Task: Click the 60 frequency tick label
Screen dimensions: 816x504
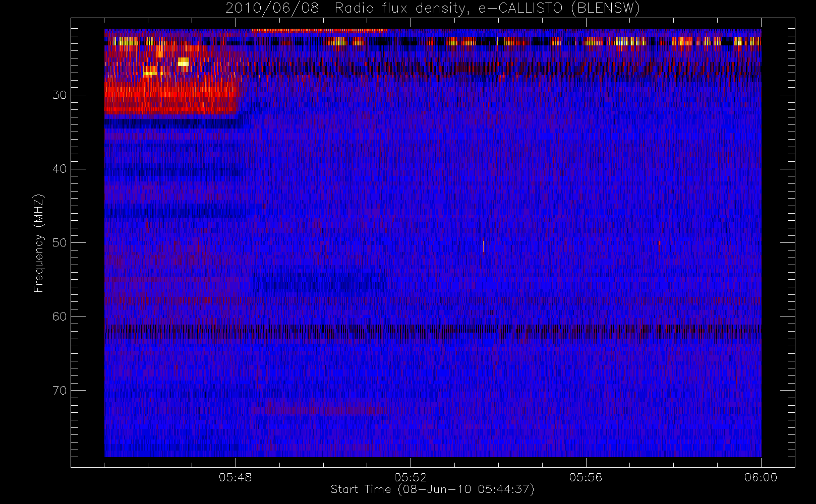Action: point(60,317)
